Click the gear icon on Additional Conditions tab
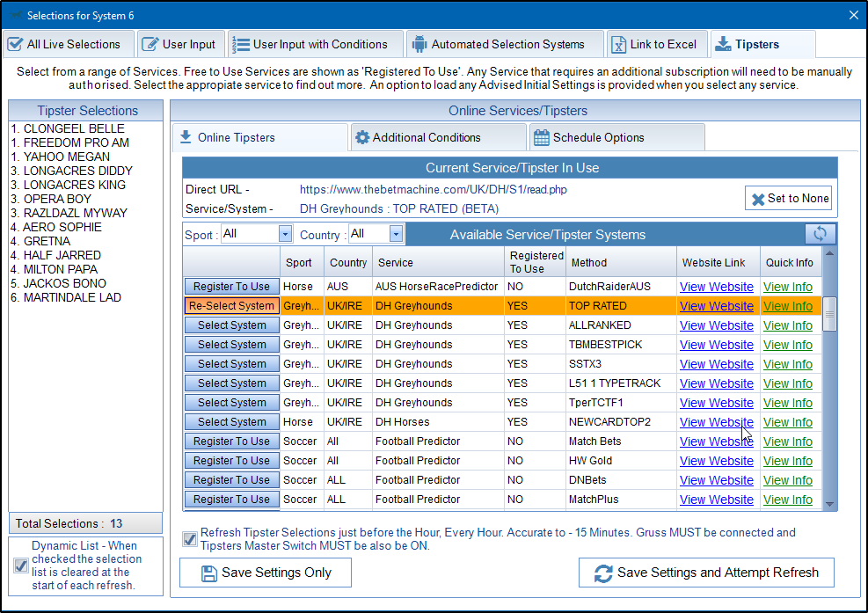 [361, 137]
